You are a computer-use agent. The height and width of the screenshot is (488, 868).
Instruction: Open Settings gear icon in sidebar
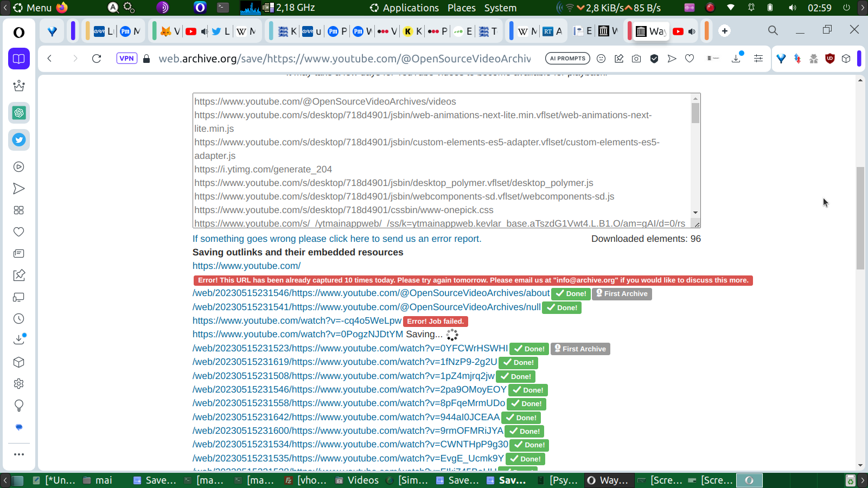[x=19, y=384]
